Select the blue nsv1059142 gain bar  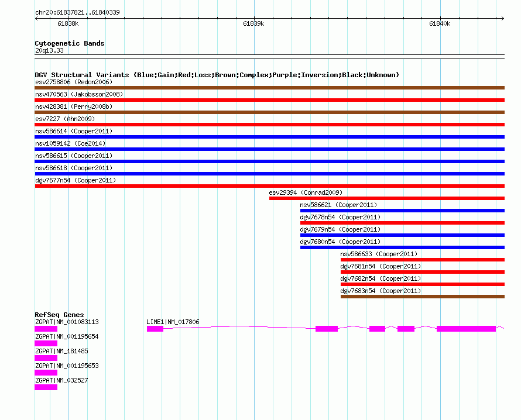[269, 149]
